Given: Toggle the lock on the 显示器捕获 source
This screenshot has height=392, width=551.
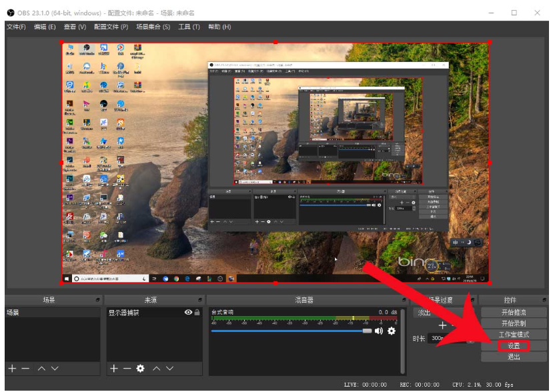Looking at the screenshot, I should pos(197,313).
